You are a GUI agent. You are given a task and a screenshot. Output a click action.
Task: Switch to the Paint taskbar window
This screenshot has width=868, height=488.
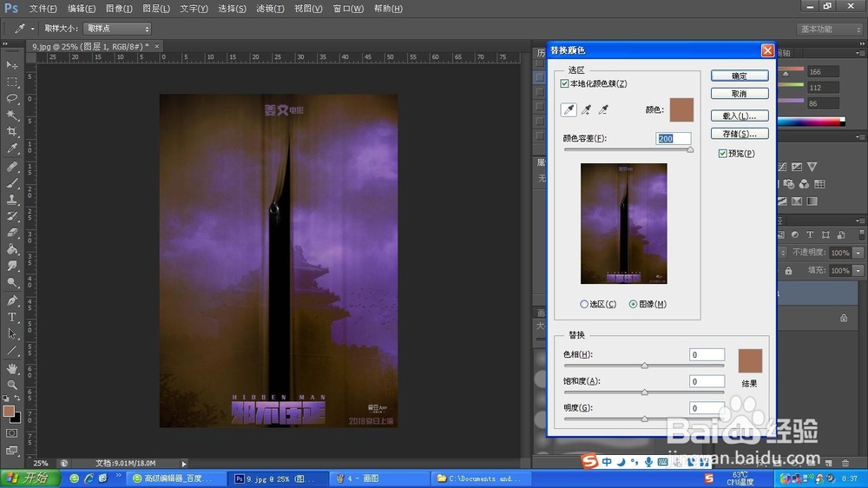click(x=379, y=478)
